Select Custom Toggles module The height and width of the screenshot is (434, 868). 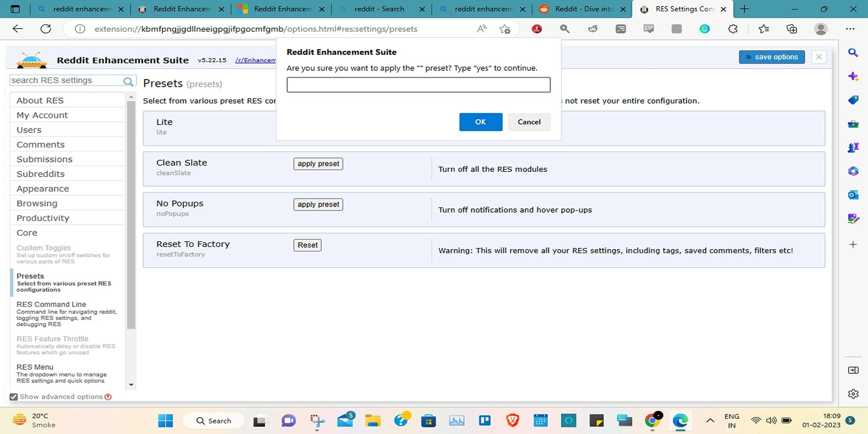coord(67,254)
